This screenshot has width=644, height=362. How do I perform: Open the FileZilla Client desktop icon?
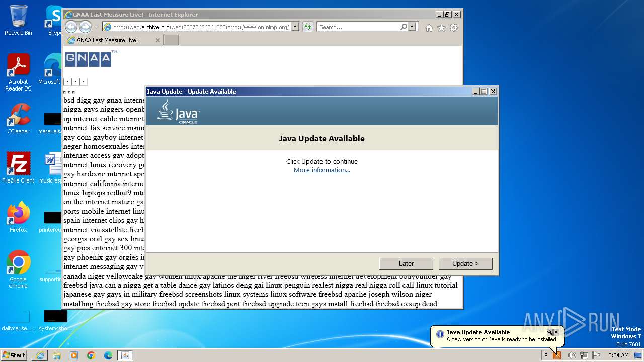pyautogui.click(x=18, y=168)
